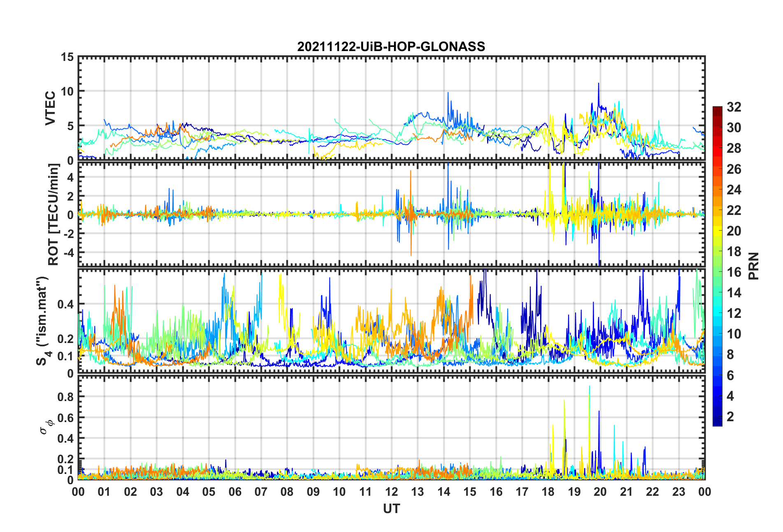The height and width of the screenshot is (532, 783).
Task: Click inside the S4 plot panel
Action: (x=391, y=321)
